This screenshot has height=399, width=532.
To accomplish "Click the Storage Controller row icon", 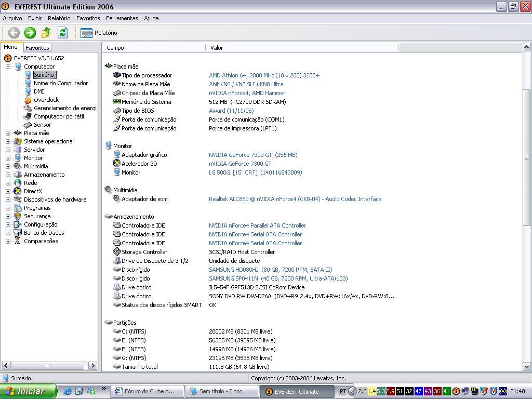I will (x=117, y=252).
